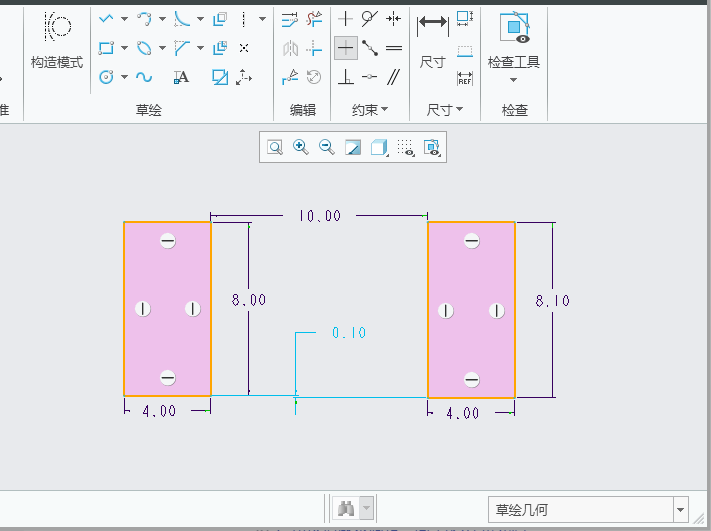The image size is (711, 531).
Task: Click Zoom Out in the view toolbar
Action: pyautogui.click(x=326, y=147)
